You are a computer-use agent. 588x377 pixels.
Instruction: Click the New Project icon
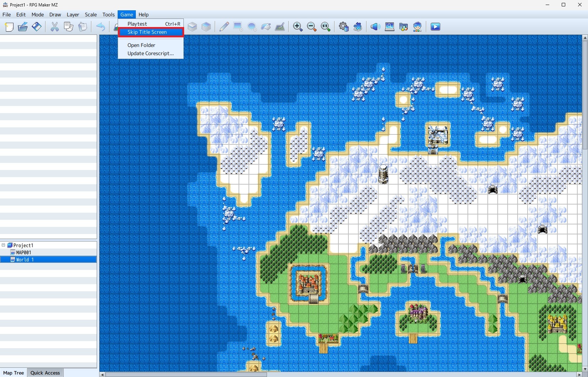pyautogui.click(x=9, y=27)
